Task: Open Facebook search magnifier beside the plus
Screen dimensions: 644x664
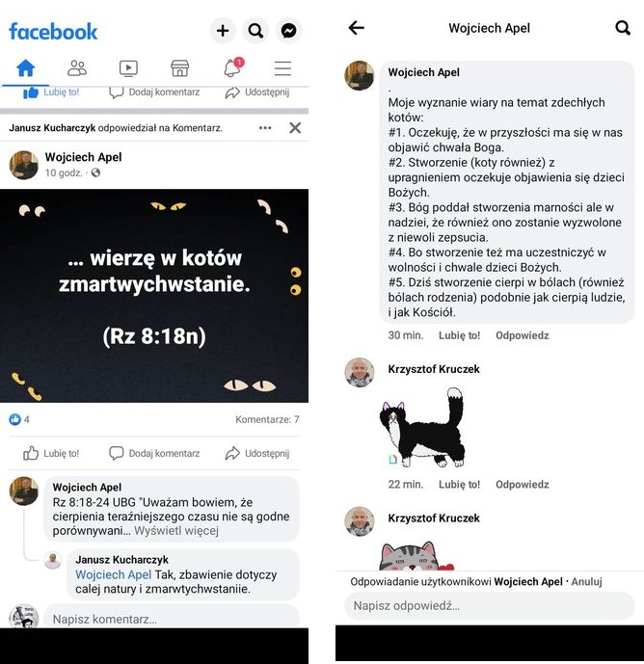Action: (x=255, y=31)
